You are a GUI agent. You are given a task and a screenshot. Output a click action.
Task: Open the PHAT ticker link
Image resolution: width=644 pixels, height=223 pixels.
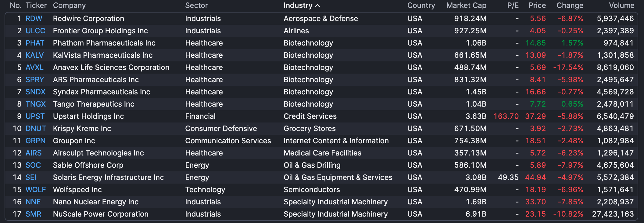click(35, 43)
